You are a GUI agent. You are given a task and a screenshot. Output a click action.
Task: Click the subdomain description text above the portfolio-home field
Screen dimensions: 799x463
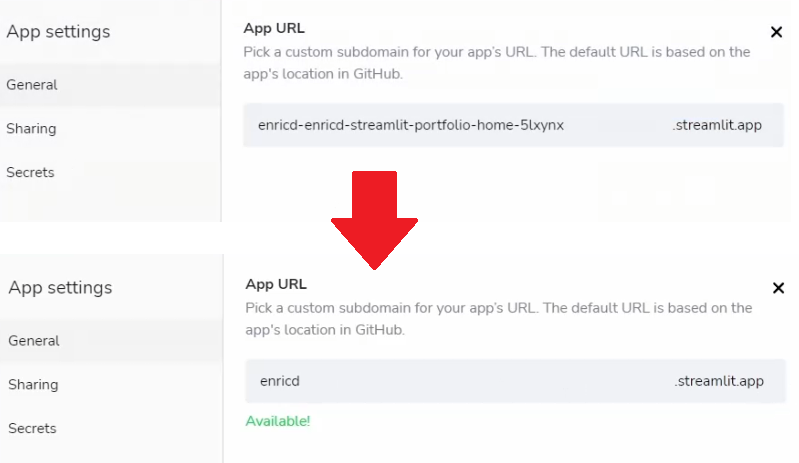tap(497, 63)
